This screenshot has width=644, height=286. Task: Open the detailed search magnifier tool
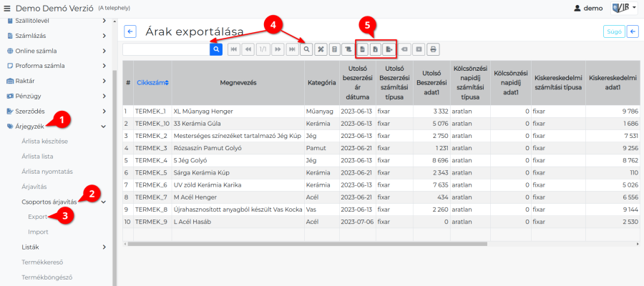click(306, 49)
